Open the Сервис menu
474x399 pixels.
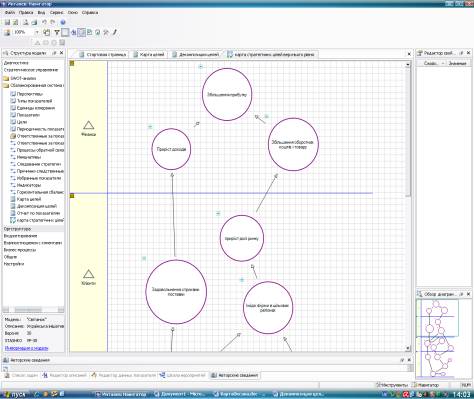point(56,12)
